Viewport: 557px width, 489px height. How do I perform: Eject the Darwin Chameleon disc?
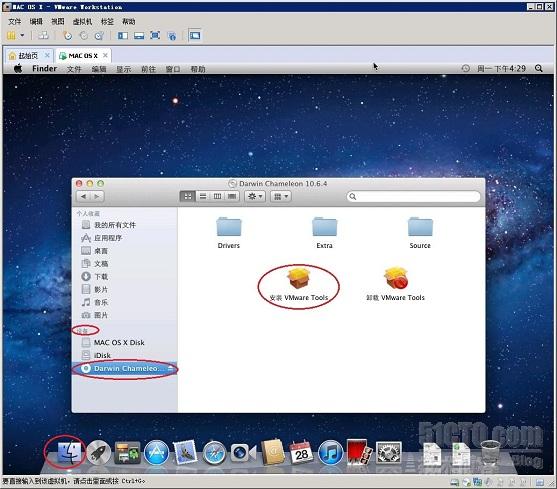pos(170,369)
